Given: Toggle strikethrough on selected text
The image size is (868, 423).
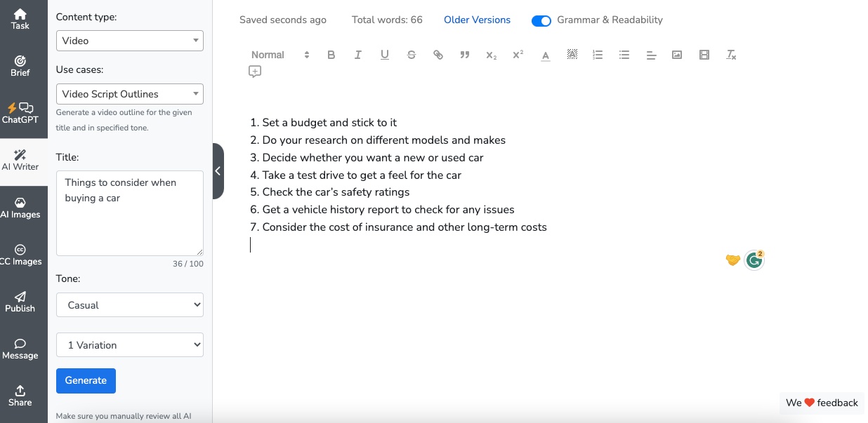Looking at the screenshot, I should [x=412, y=55].
